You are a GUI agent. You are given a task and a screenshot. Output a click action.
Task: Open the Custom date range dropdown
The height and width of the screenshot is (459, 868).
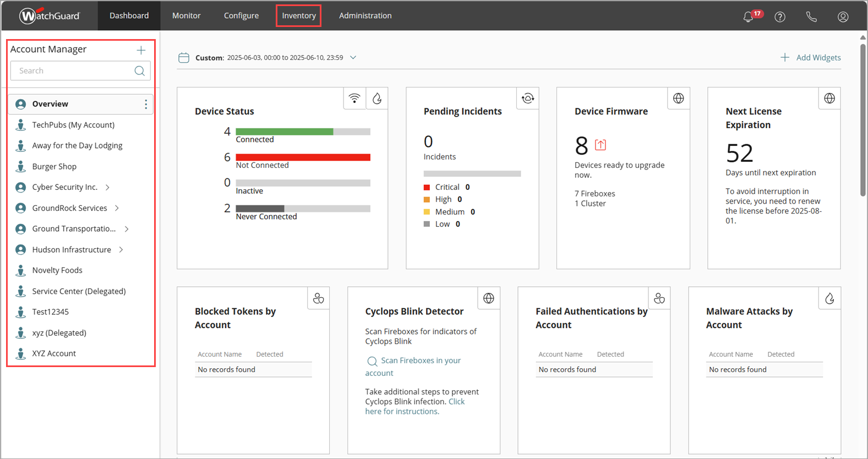point(353,57)
